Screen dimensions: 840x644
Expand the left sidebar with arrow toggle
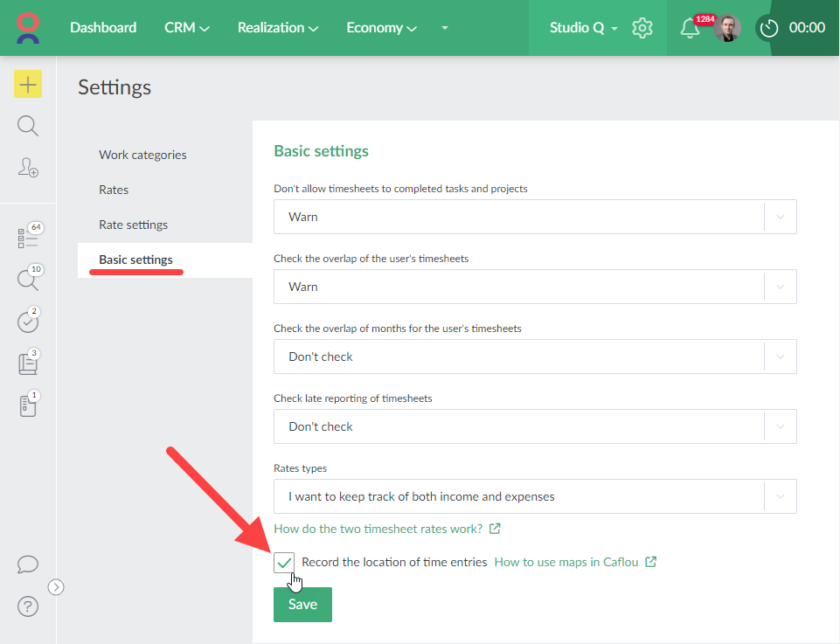coord(56,587)
